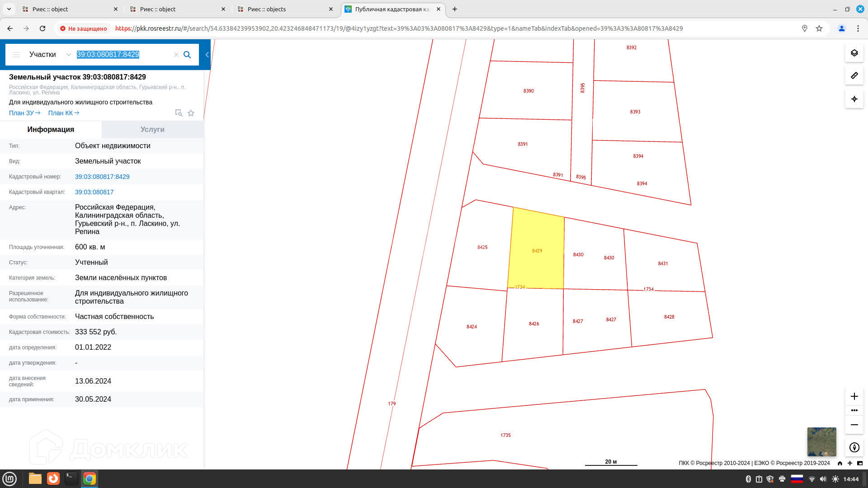Click the search magnifier icon

(x=187, y=55)
